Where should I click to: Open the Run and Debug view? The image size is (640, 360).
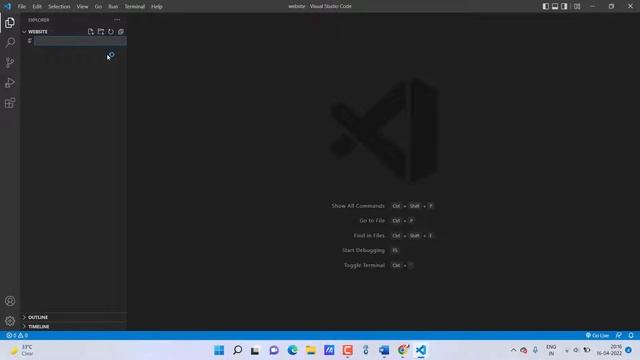10,83
